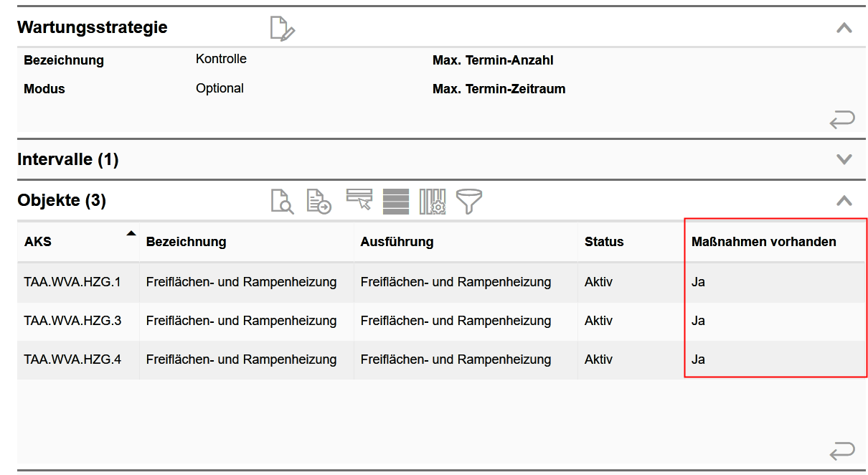Select the row-selection icon with cursor
Image resolution: width=868 pixels, height=475 pixels.
tap(359, 202)
